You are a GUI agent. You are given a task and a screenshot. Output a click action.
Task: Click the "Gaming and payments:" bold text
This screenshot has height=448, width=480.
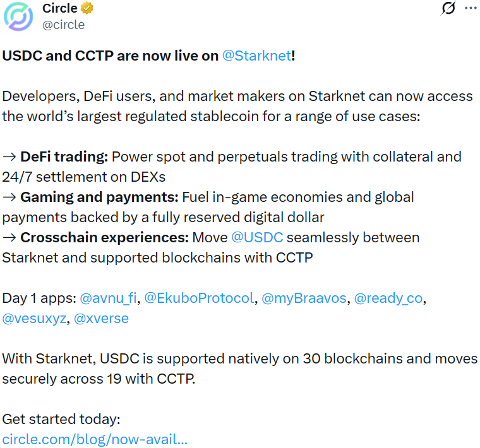pos(99,197)
